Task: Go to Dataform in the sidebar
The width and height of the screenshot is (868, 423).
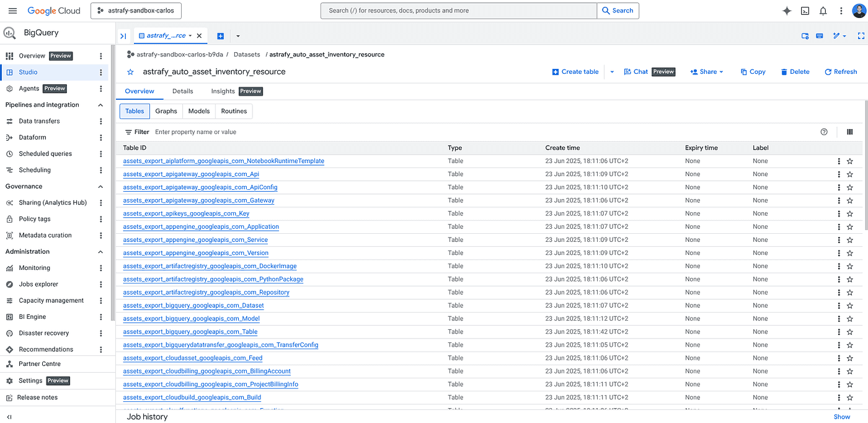Action: 32,137
